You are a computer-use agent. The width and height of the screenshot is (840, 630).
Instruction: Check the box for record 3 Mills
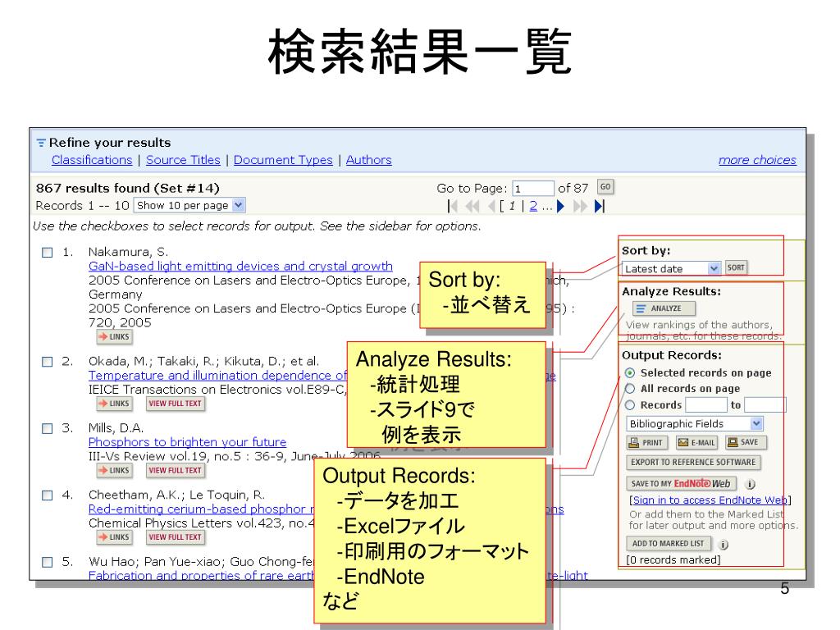[x=47, y=428]
